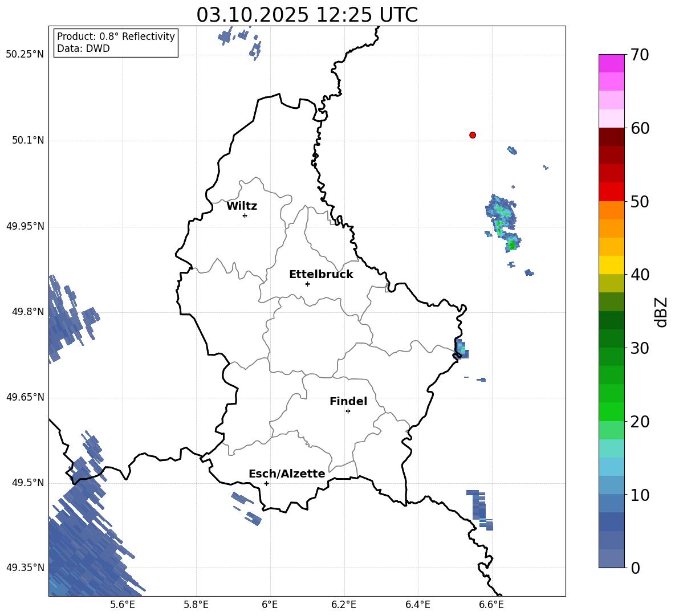Viewport: 675px width, 616px height.
Task: Click the 50.1°N latitude label
Action: (28, 140)
